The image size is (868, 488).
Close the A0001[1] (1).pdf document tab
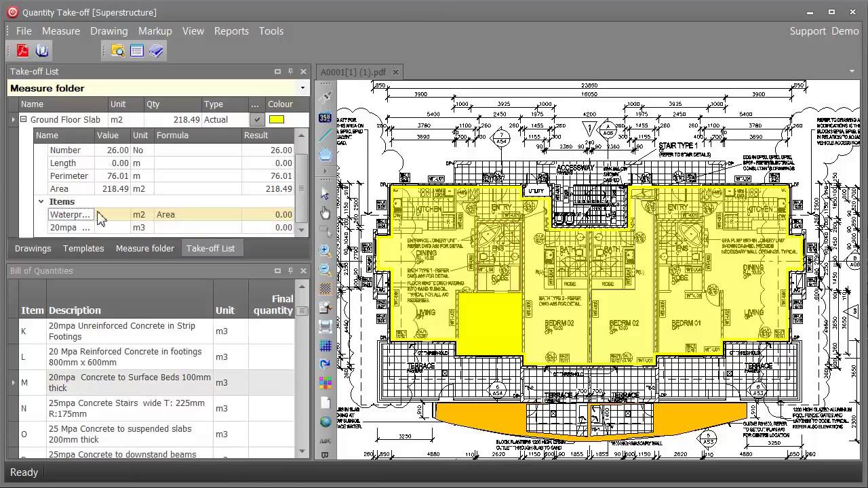point(395,72)
